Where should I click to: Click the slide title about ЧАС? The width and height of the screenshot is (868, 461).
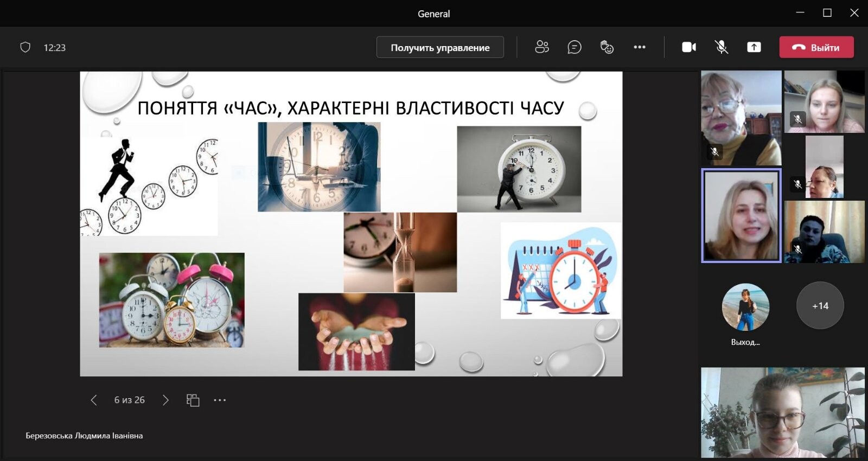coord(351,108)
